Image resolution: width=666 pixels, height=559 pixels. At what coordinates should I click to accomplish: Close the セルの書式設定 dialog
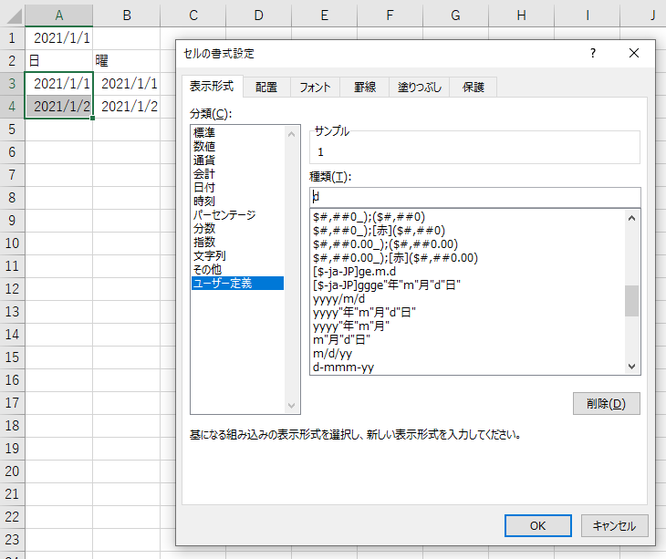point(634,53)
